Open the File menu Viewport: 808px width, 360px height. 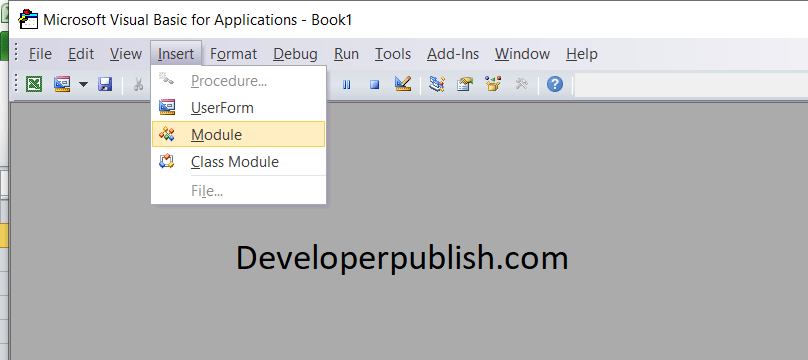(40, 54)
